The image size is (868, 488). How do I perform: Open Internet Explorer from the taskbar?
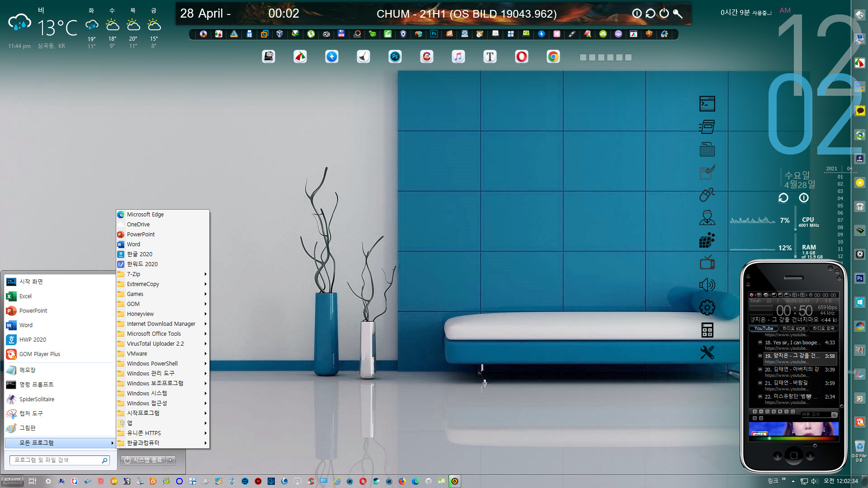click(337, 481)
